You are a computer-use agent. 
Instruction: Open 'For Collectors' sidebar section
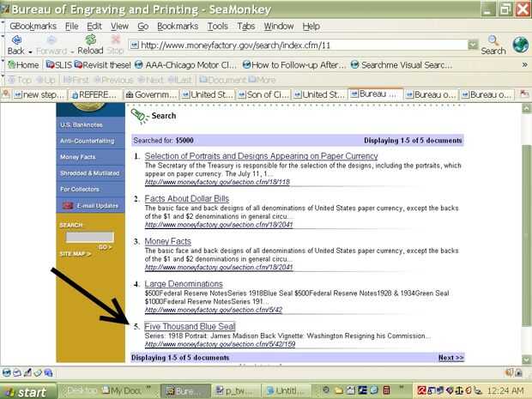[90, 190]
